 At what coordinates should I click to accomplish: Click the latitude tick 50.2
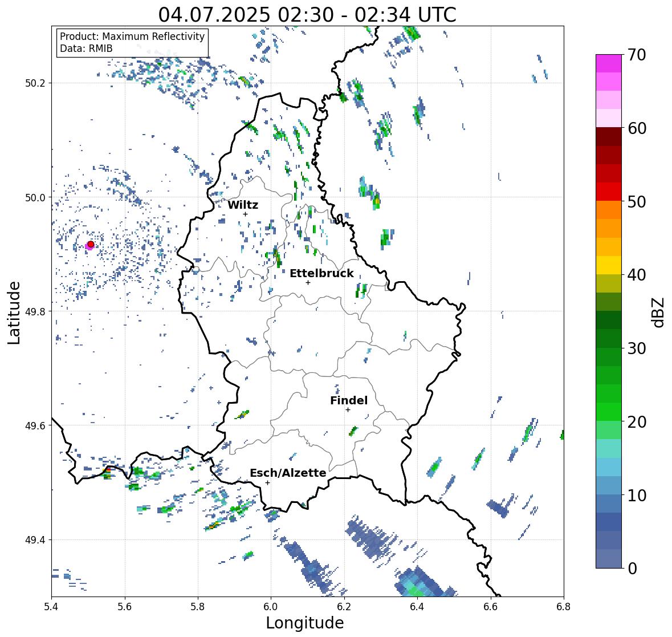click(x=35, y=83)
